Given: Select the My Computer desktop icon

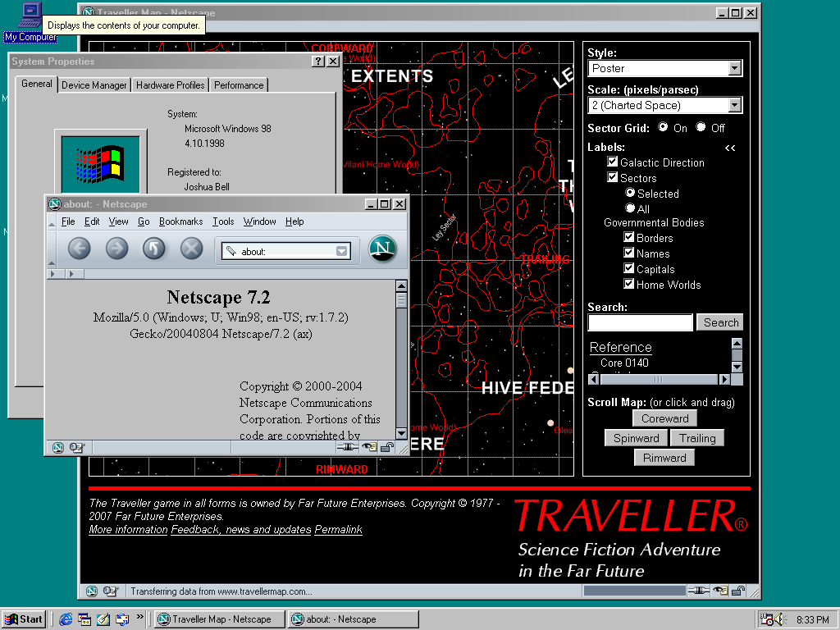Looking at the screenshot, I should (30, 21).
